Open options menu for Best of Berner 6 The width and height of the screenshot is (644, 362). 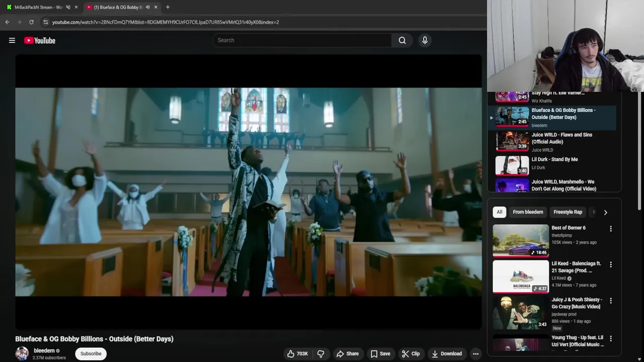[611, 229]
